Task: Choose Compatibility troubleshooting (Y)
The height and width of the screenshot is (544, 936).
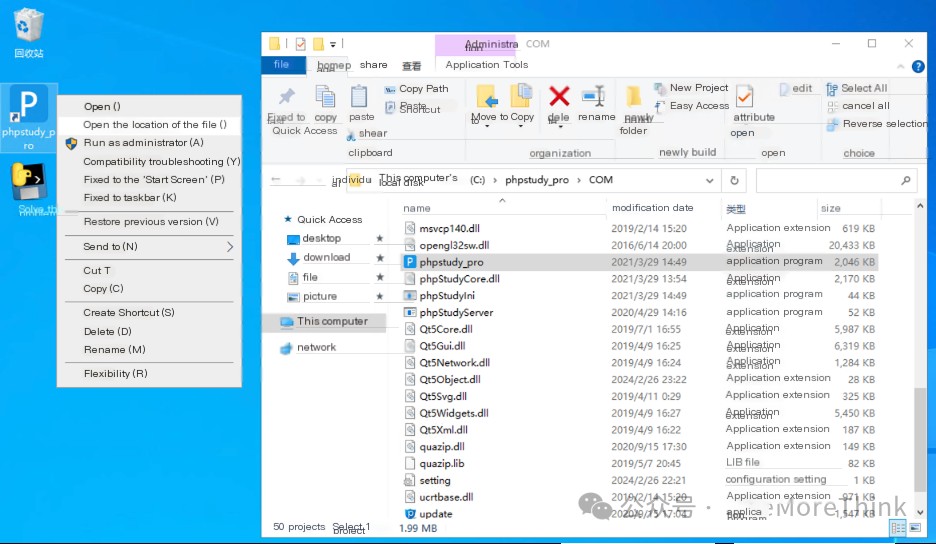Action: coord(149,161)
